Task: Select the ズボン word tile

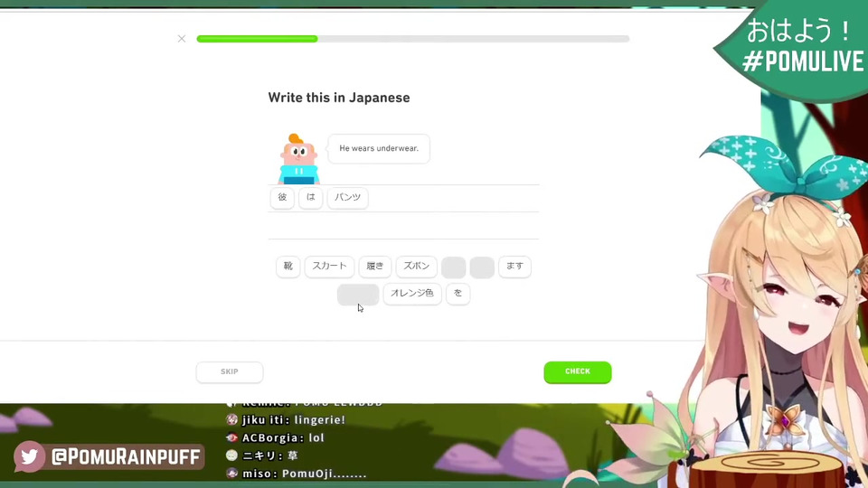Action: [416, 267]
